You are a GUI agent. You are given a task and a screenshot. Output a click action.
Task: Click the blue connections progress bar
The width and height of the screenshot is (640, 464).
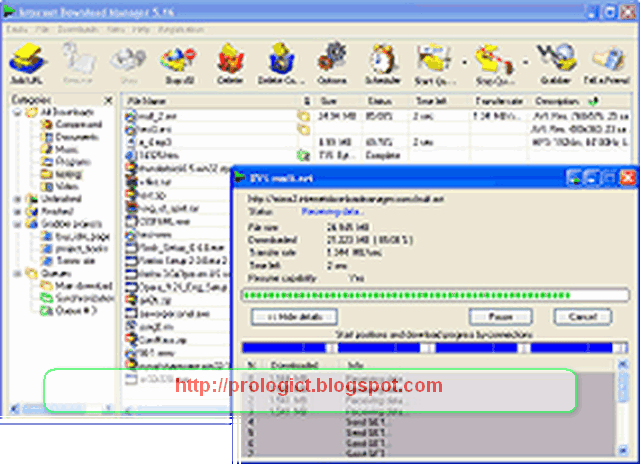[435, 348]
